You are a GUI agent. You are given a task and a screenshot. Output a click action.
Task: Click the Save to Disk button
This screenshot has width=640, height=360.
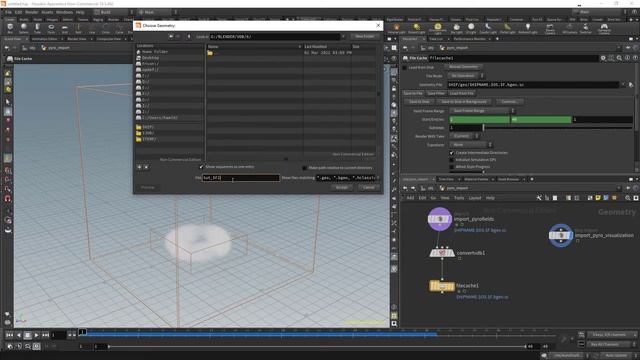419,102
